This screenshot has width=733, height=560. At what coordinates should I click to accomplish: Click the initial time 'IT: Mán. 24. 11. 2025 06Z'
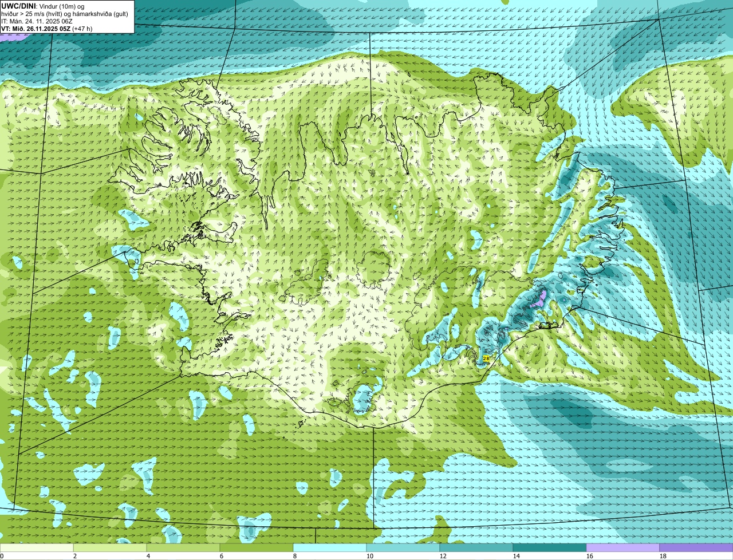coord(37,21)
